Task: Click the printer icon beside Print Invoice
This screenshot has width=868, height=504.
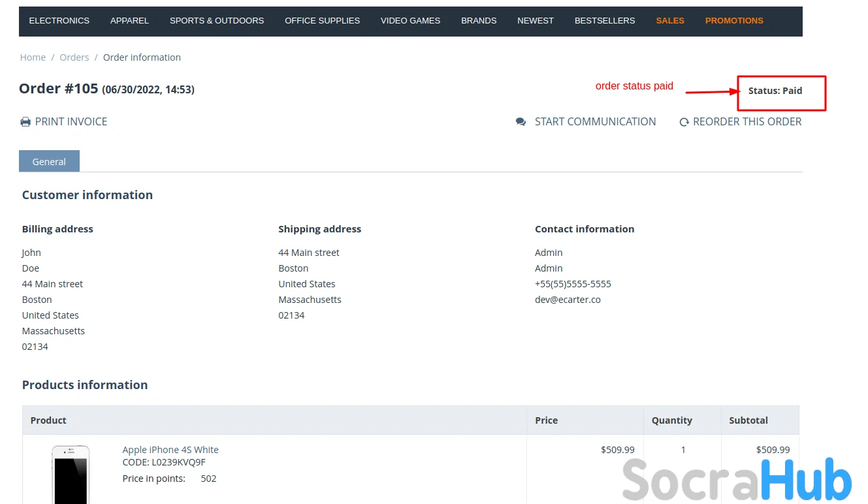Action: coord(25,122)
